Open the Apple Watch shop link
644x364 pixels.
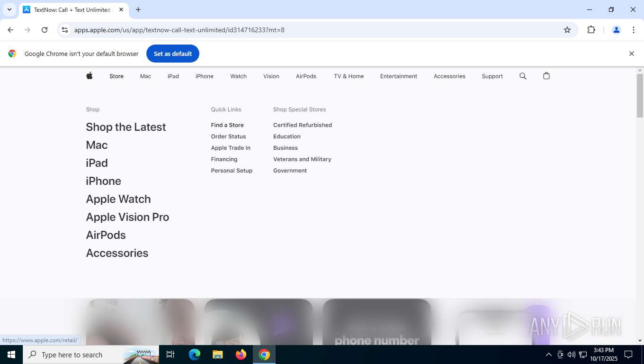click(118, 199)
